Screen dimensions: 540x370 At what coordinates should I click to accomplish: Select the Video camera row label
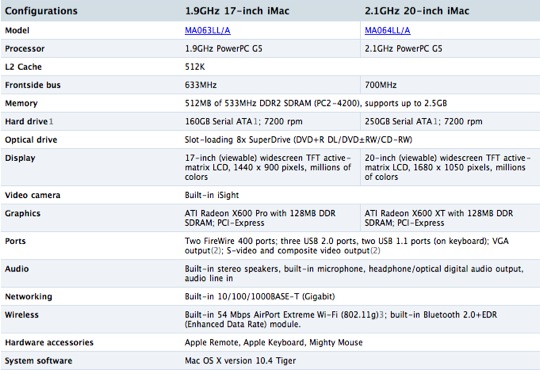[32, 195]
